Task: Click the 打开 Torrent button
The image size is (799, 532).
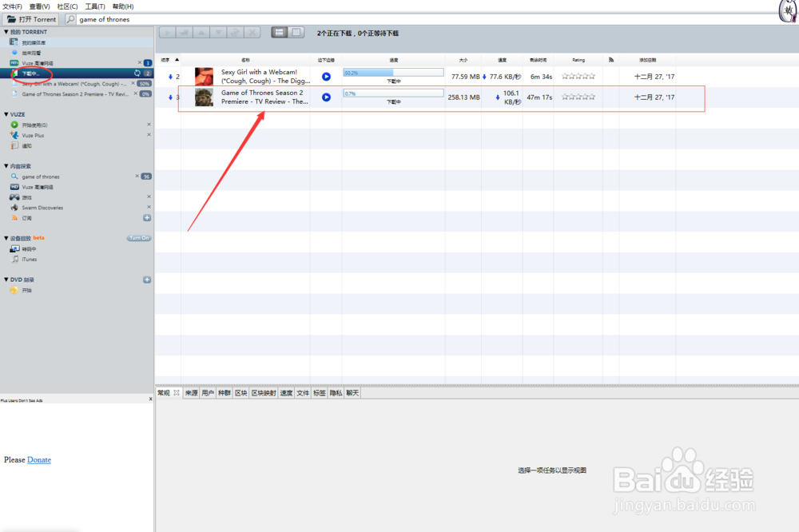Action: click(x=31, y=19)
